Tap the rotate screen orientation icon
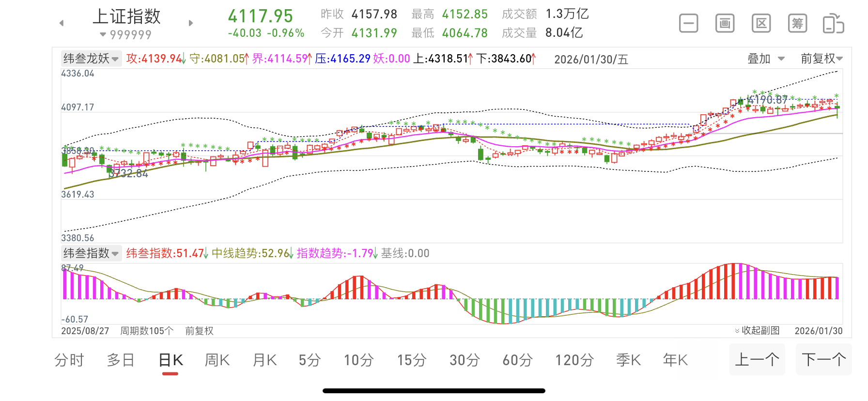Image resolution: width=868 pixels, height=401 pixels. pos(833,24)
